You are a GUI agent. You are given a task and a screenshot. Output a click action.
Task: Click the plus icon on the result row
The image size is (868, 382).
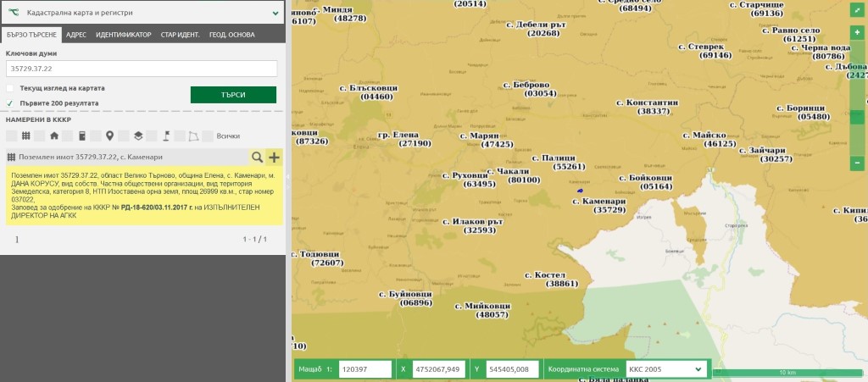click(x=274, y=157)
